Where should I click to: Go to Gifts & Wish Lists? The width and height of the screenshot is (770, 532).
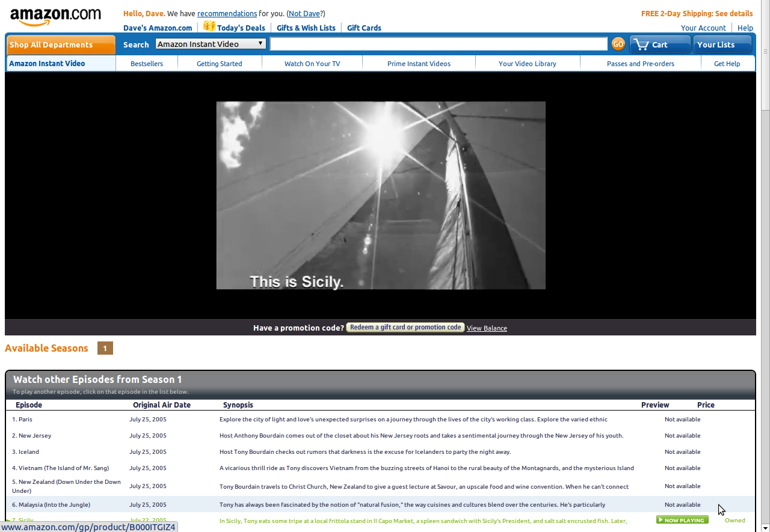(306, 28)
